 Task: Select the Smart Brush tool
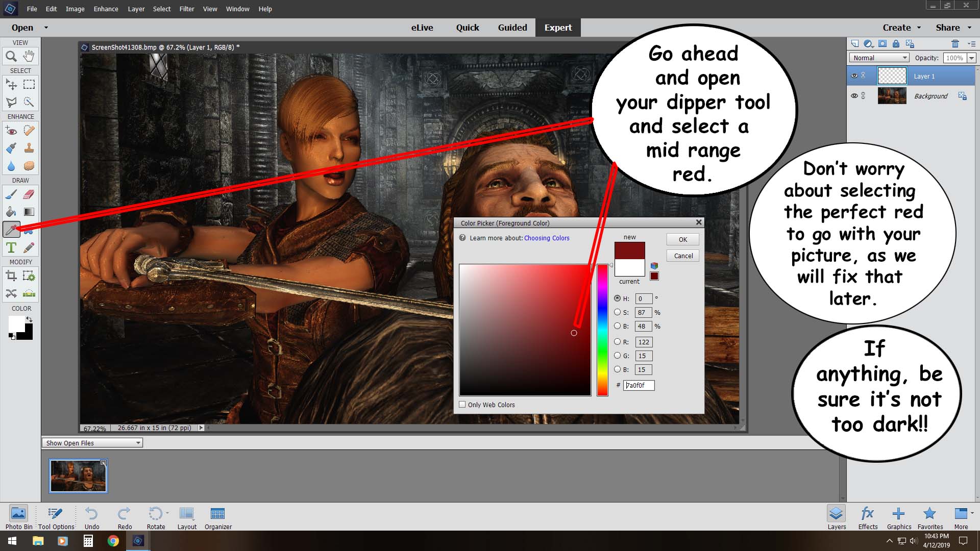pyautogui.click(x=11, y=148)
